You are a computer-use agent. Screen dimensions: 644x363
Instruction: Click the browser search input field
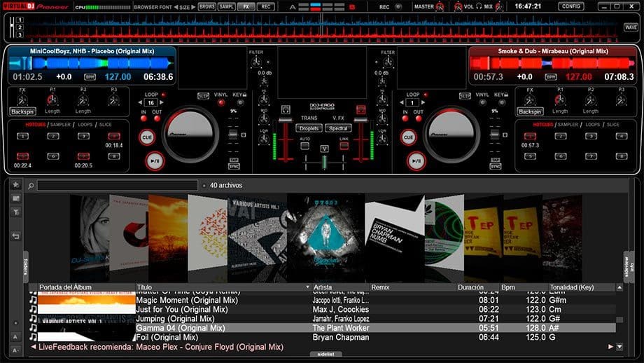coord(118,186)
